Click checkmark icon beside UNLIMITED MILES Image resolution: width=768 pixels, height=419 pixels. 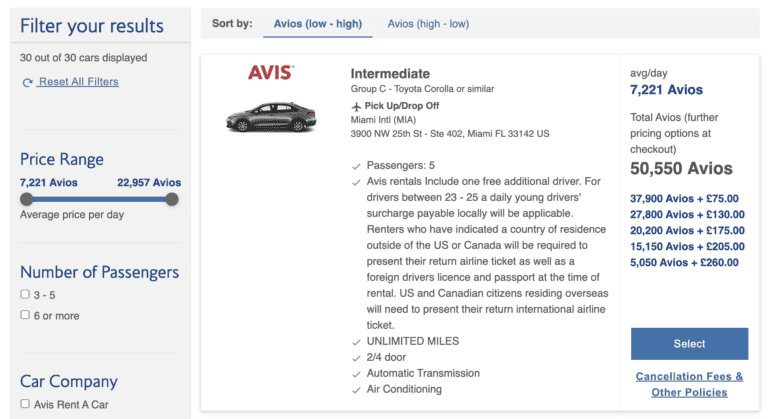click(357, 341)
